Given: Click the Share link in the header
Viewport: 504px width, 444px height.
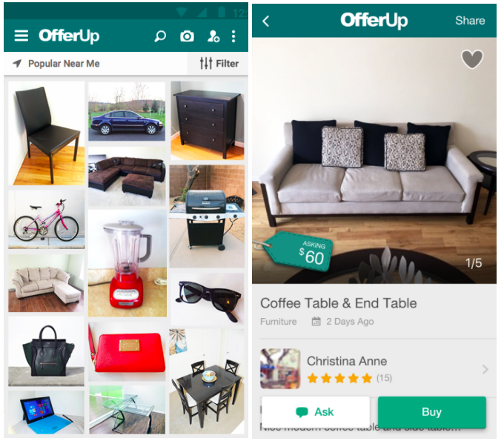Looking at the screenshot, I should pyautogui.click(x=470, y=21).
